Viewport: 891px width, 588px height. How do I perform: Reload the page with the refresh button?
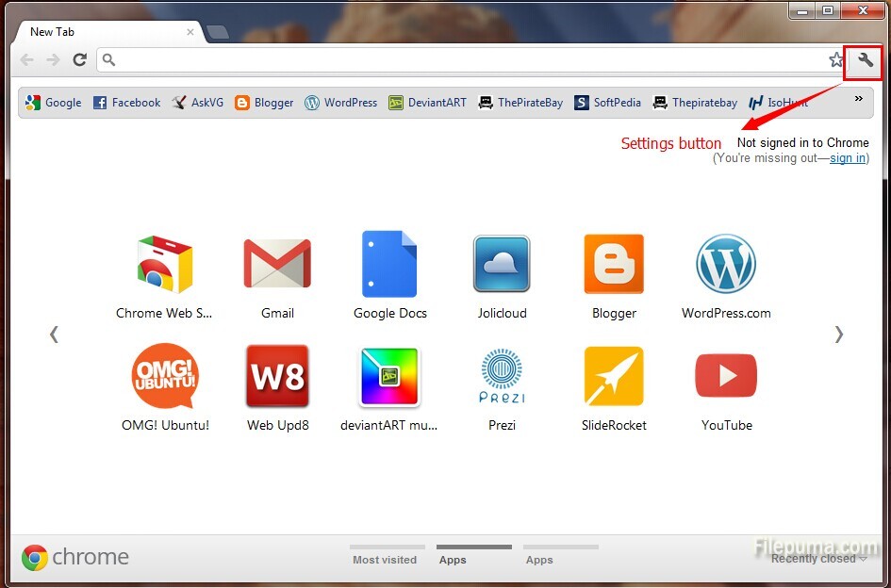click(x=80, y=60)
